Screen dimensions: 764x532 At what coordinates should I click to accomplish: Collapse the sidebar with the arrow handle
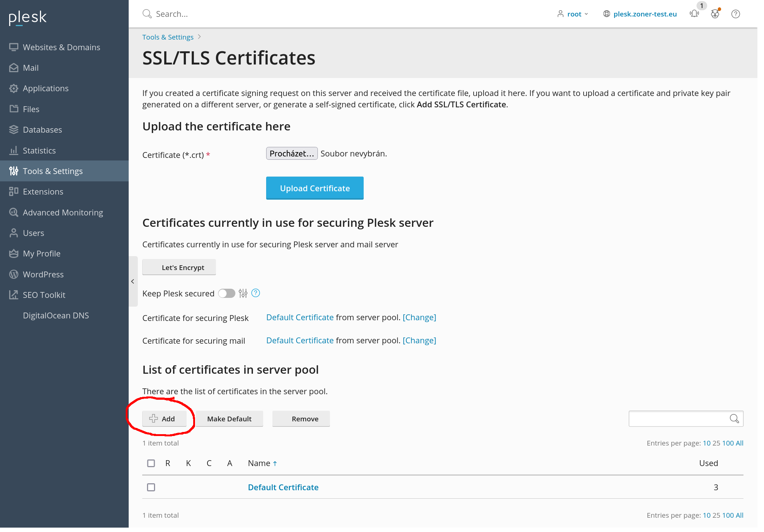[x=133, y=281]
